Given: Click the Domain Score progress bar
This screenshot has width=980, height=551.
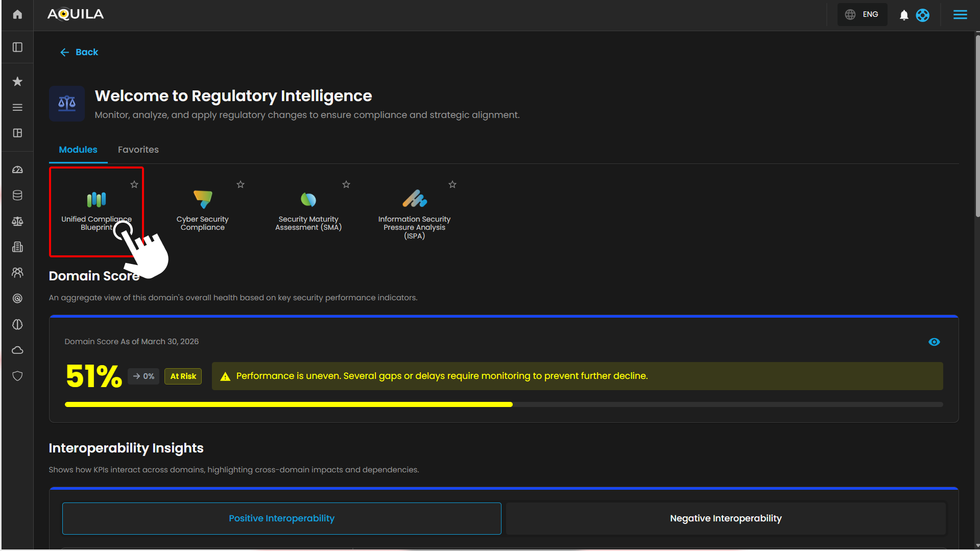Looking at the screenshot, I should (504, 404).
